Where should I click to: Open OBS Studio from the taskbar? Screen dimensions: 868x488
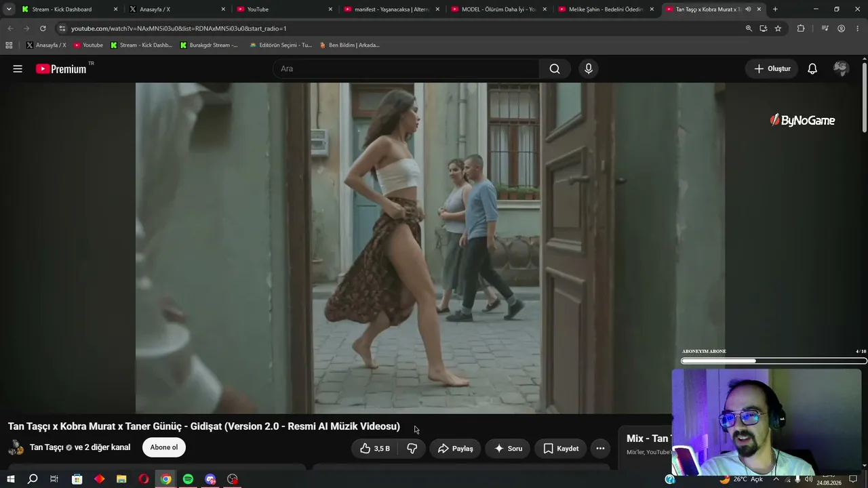click(233, 479)
